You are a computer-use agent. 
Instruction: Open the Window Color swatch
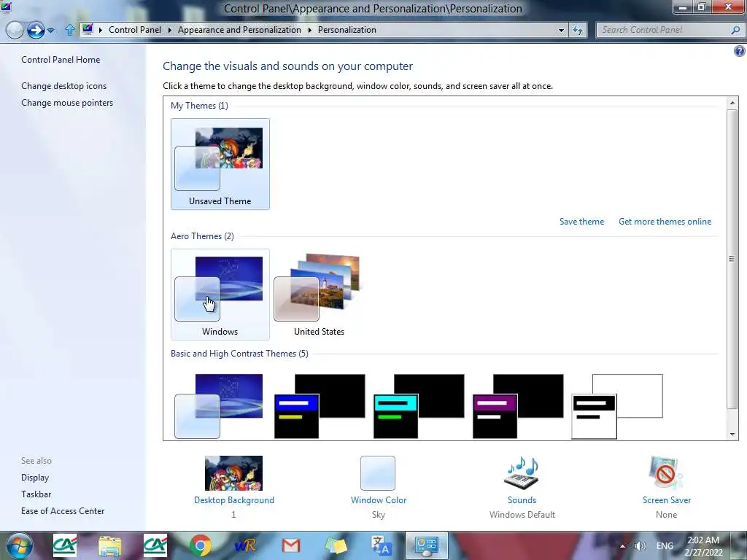(x=378, y=472)
